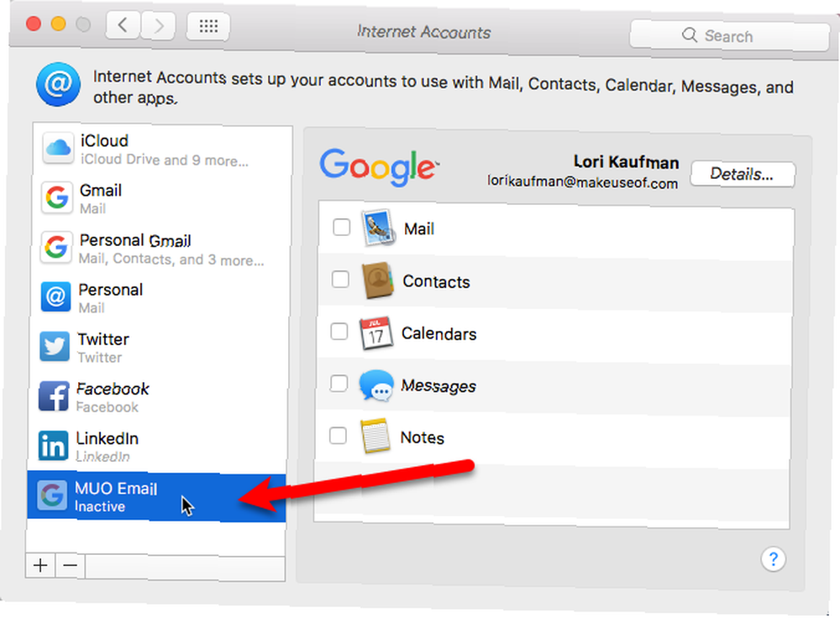Viewport: 840px width, 618px height.
Task: Click the Personal Gmail Google icon
Action: coord(56,248)
